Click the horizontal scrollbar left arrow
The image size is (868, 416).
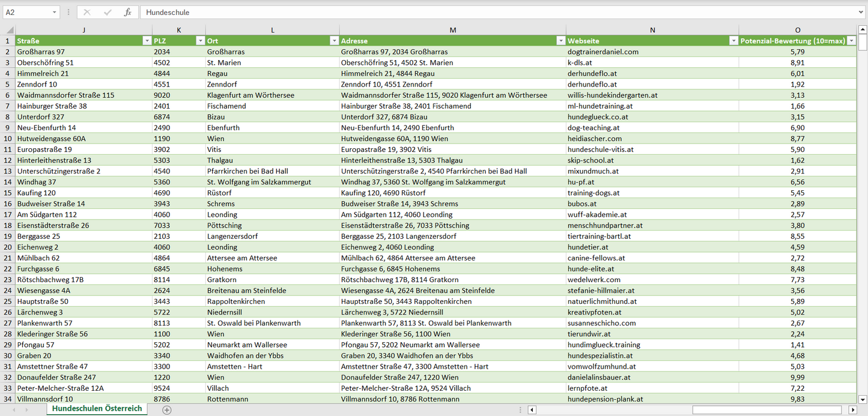[532, 409]
